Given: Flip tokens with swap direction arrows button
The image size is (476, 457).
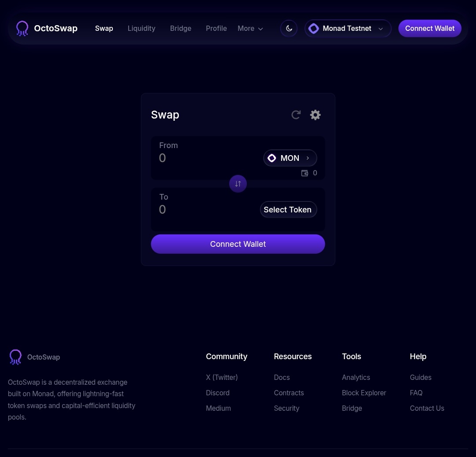Looking at the screenshot, I should 238,184.
